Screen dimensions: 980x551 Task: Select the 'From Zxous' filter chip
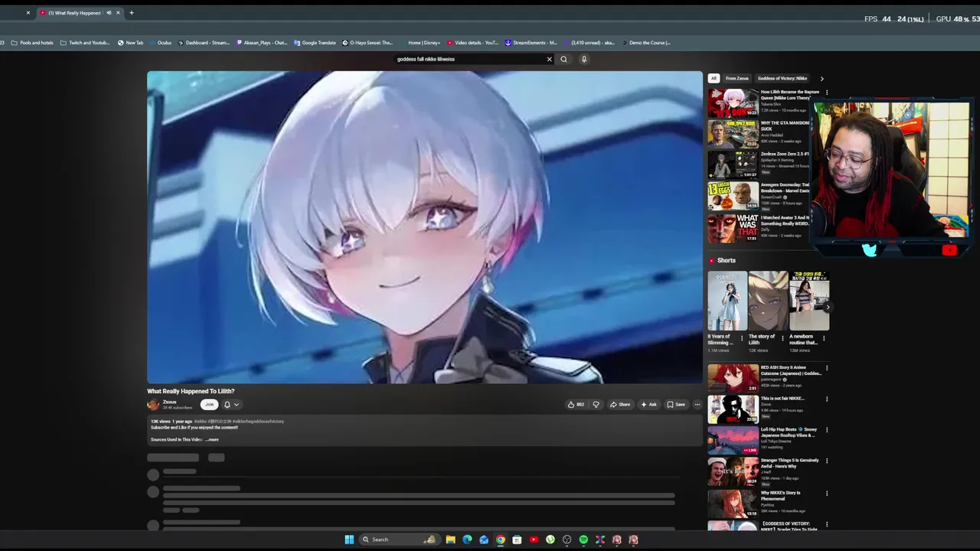[737, 78]
